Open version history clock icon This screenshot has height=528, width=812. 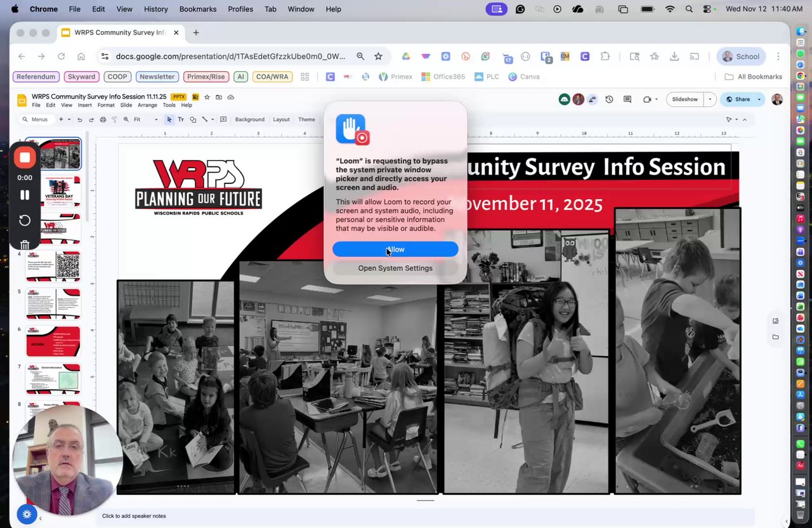(x=609, y=100)
